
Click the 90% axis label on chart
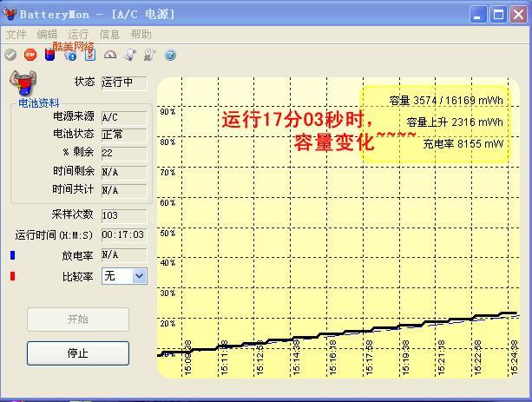[x=167, y=112]
